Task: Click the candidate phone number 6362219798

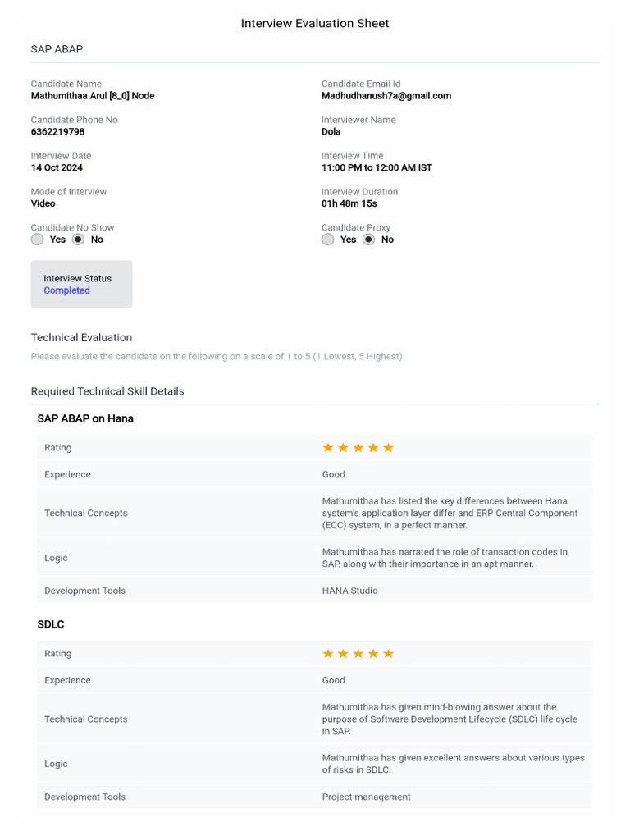Action: (57, 132)
